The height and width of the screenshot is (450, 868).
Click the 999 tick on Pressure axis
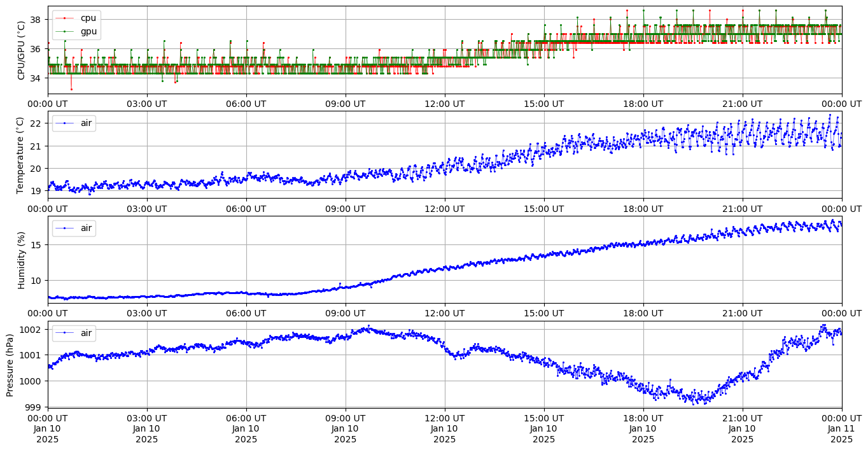pos(34,407)
